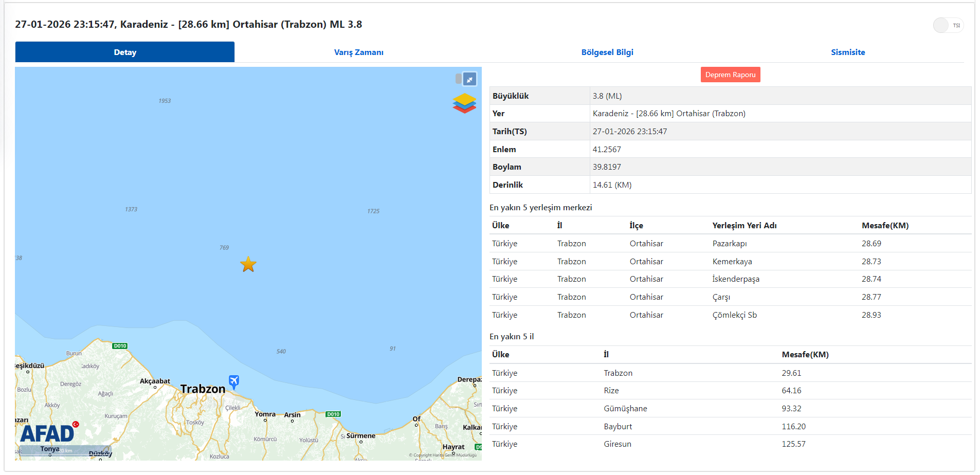Click the D010 road shield near Burun
This screenshot has width=980, height=475.
[x=120, y=346]
